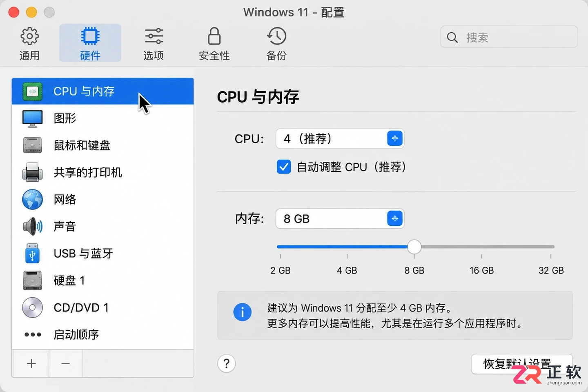Set memory slider to 16 GB mark
The width and height of the screenshot is (588, 392).
(482, 247)
